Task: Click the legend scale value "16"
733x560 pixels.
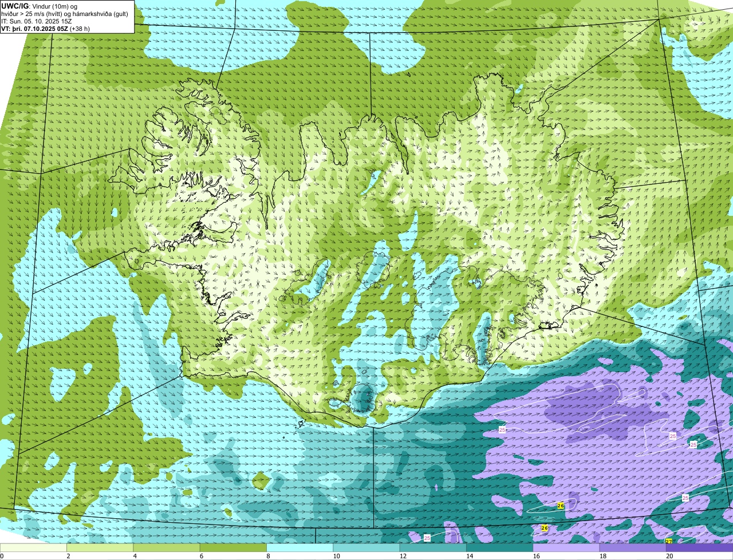Action: pos(536,556)
